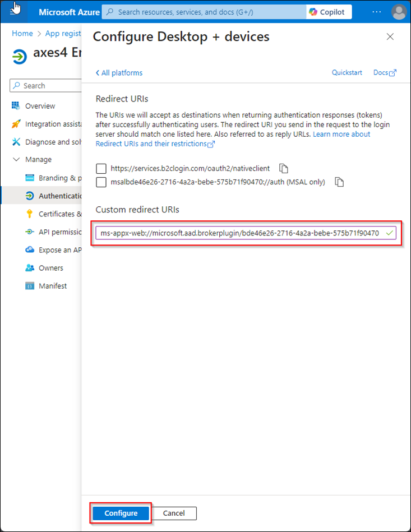Click the axes4 app registration logo
This screenshot has height=532, width=411.
[x=20, y=56]
